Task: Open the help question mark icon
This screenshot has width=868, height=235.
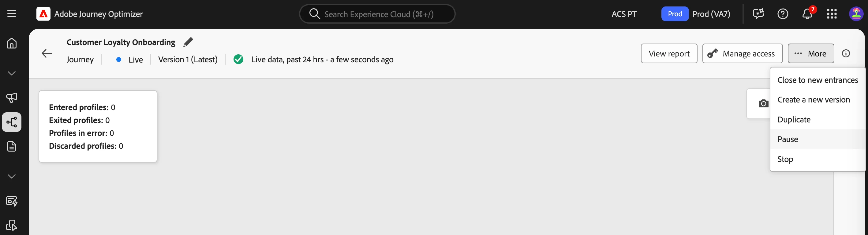Action: [783, 14]
